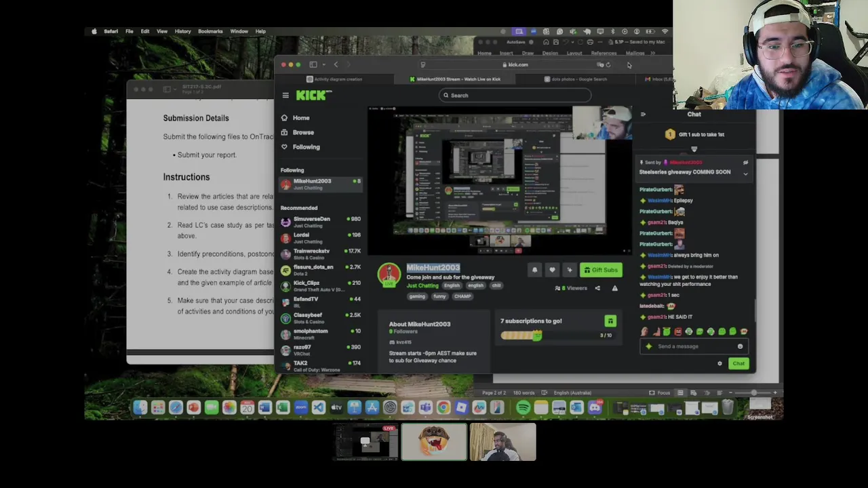Viewport: 868px width, 488px height.
Task: Open recommended channel Lordsi
Action: point(321,238)
